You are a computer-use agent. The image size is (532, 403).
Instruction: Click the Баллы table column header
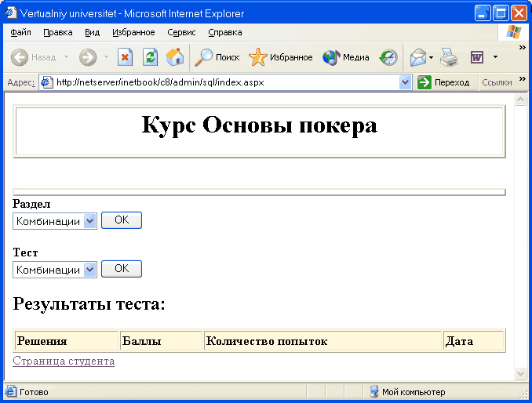tap(161, 340)
